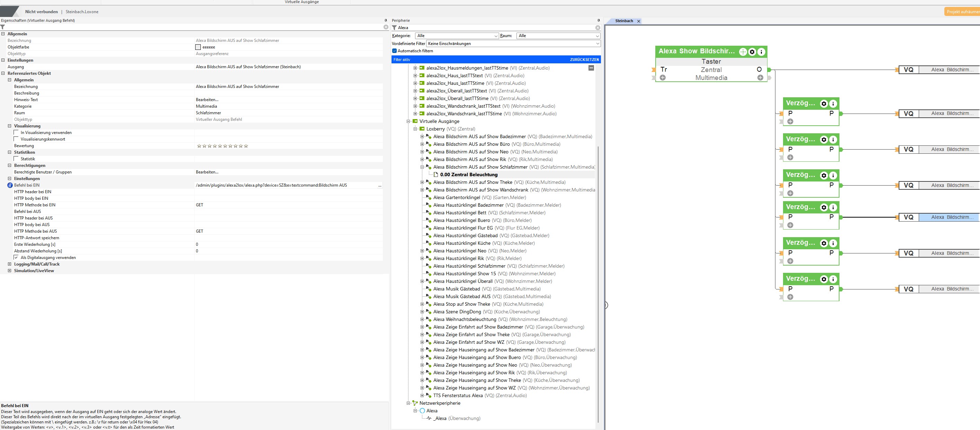Viewport: 980px width, 430px height.
Task: Select Alexa Weihnachtsbeleuchtung tree item
Action: pos(465,319)
